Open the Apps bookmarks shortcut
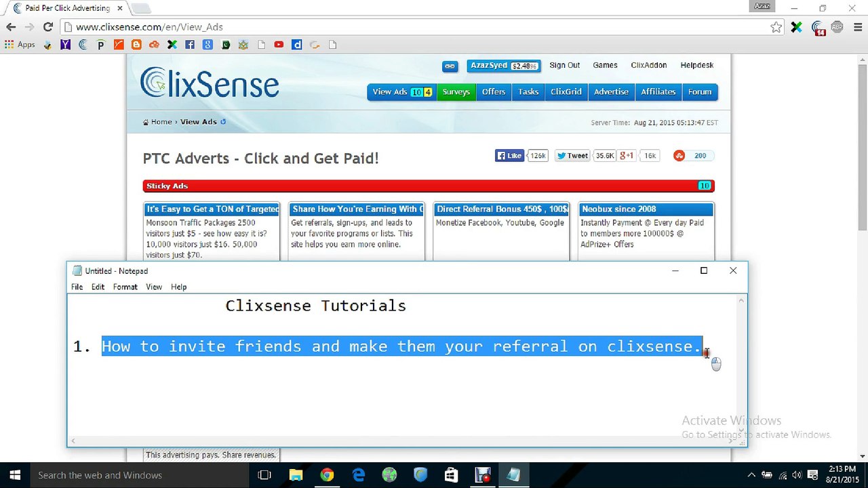The width and height of the screenshot is (868, 488). (20, 45)
